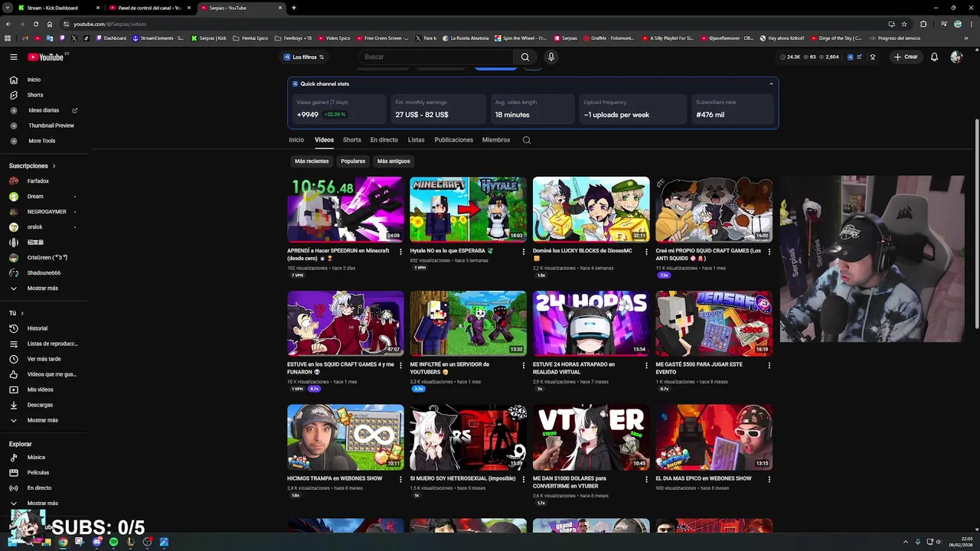Click the Crear button

(905, 57)
